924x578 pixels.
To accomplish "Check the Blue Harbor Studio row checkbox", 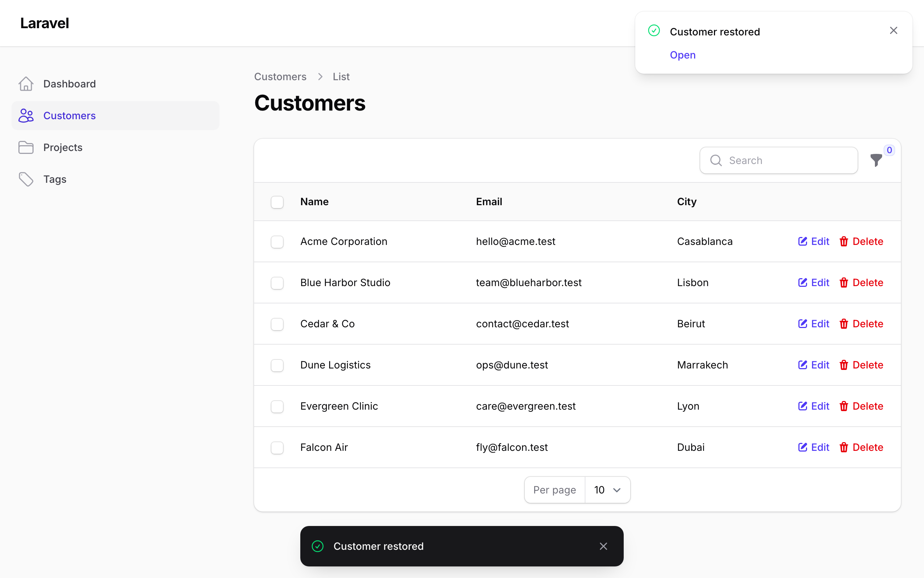I will coord(277,283).
